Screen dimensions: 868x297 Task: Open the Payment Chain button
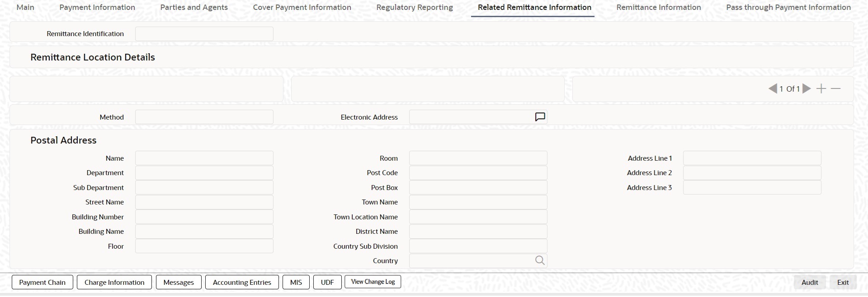[x=42, y=282]
